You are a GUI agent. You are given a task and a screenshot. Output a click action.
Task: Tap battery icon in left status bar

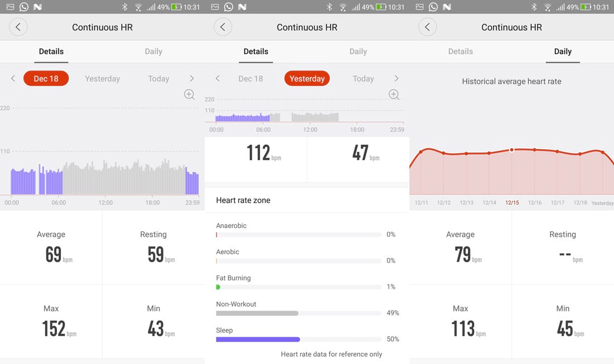176,7
